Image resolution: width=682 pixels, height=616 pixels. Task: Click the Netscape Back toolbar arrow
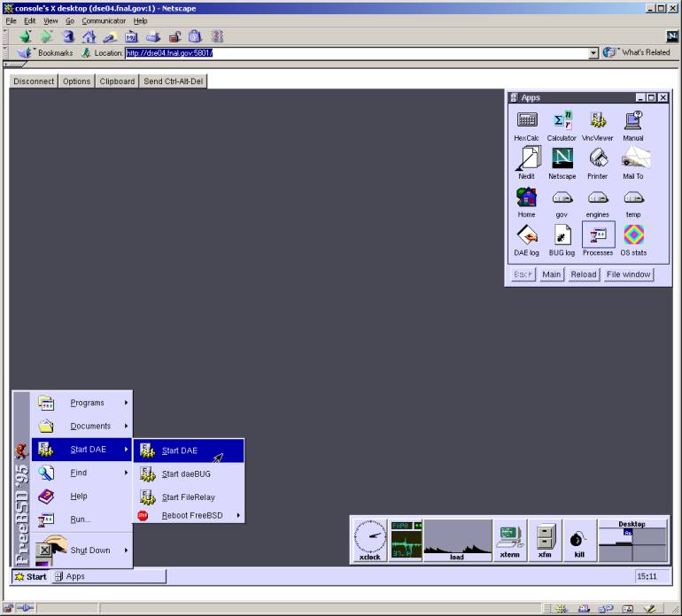point(26,36)
